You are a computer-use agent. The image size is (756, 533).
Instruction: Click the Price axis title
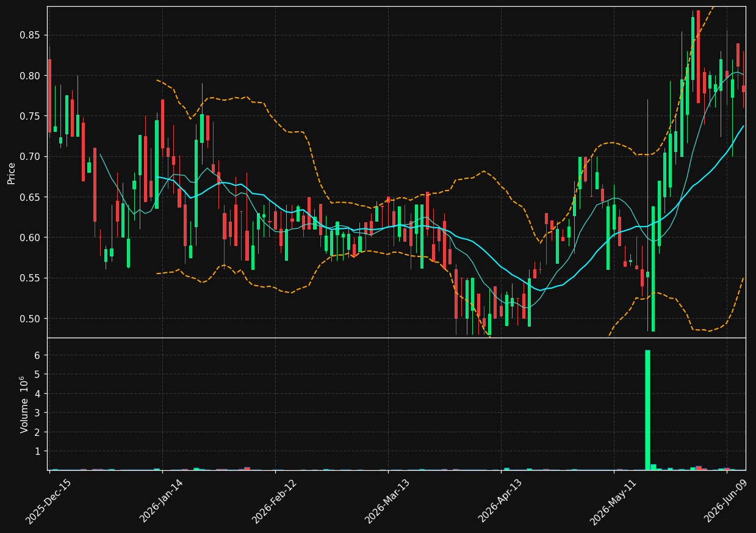(x=12, y=173)
